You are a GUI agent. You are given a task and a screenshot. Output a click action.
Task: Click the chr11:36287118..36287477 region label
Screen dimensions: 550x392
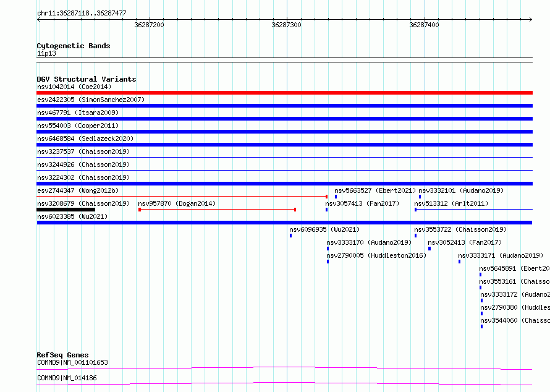click(82, 13)
